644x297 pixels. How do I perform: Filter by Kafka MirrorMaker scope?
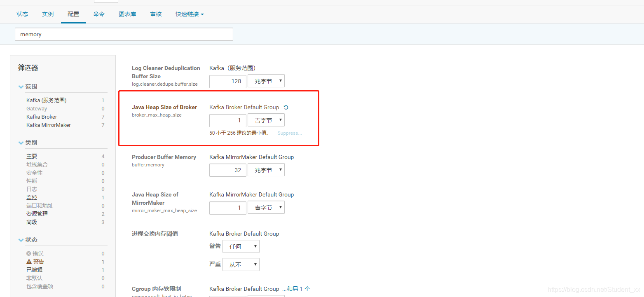[49, 125]
